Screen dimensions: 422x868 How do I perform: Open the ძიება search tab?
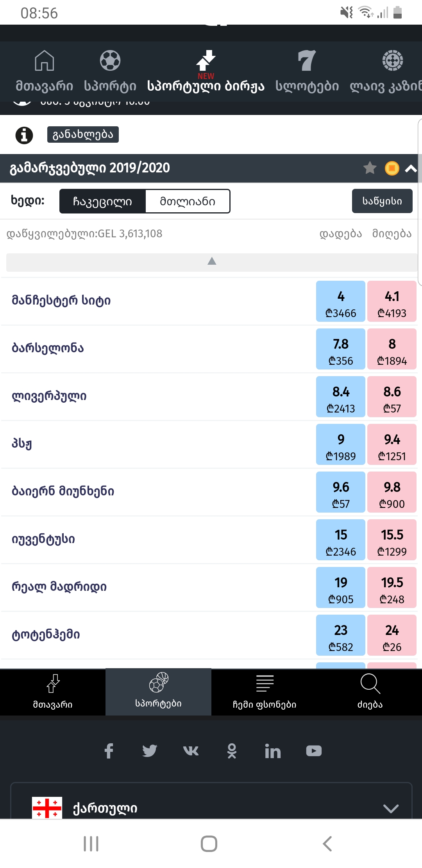tap(370, 692)
